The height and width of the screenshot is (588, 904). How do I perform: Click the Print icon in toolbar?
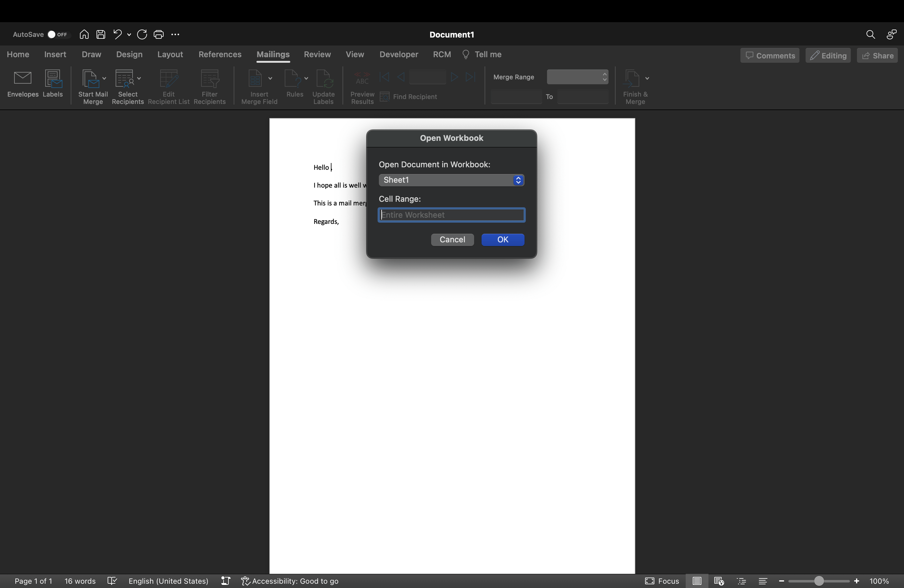(158, 34)
